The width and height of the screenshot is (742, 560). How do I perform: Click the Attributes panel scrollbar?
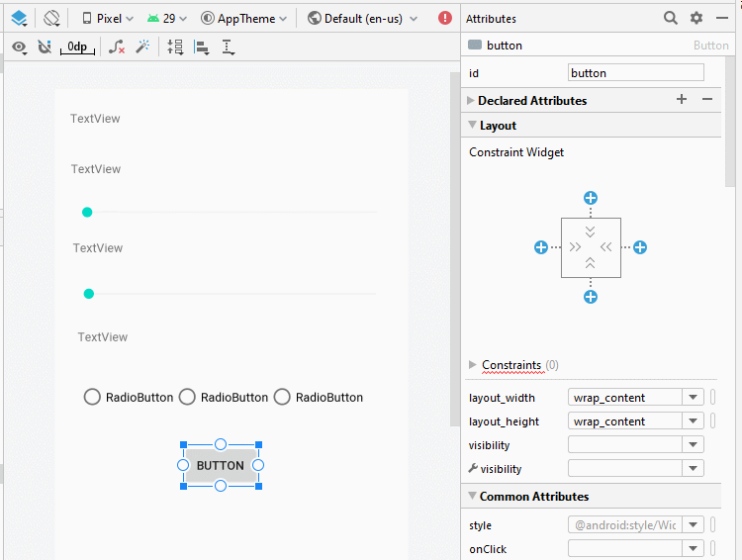tap(730, 122)
